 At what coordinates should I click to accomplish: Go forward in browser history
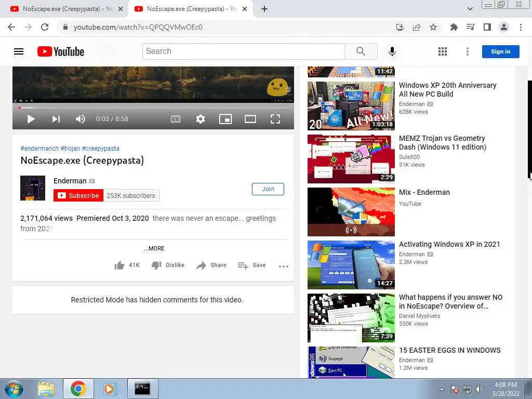tap(28, 27)
